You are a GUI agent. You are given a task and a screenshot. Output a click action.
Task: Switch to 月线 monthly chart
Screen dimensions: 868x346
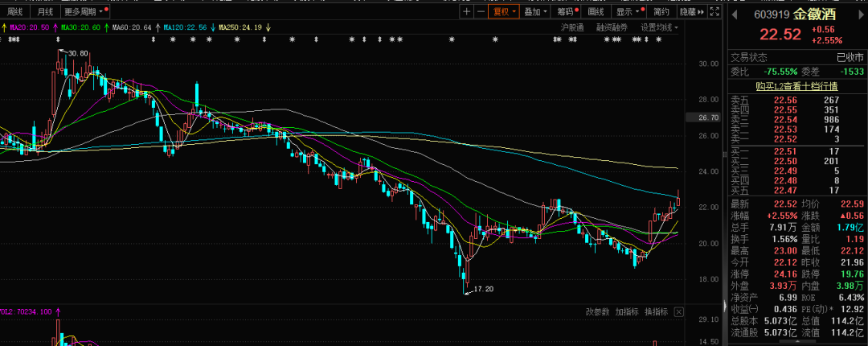pos(45,11)
